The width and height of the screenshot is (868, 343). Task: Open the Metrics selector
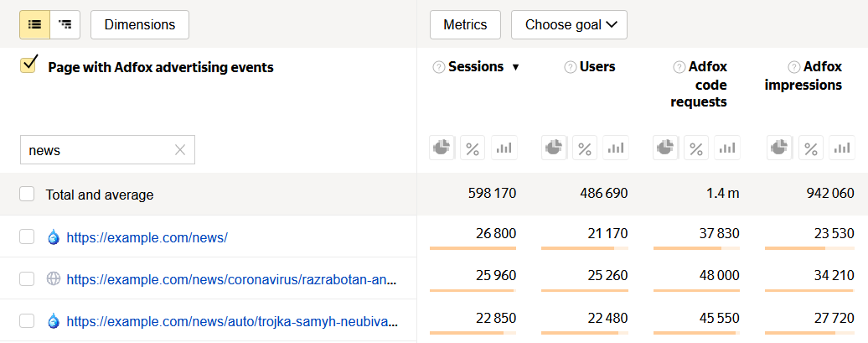click(x=465, y=24)
